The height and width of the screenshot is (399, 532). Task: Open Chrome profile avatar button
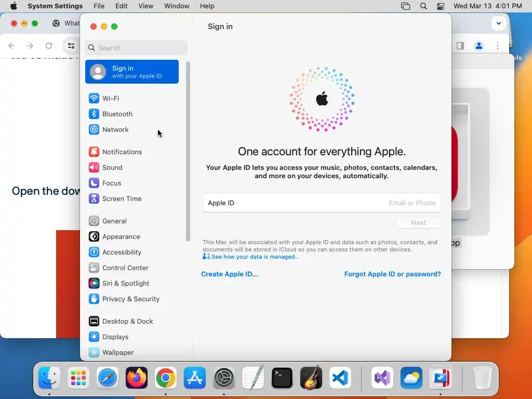tap(478, 46)
